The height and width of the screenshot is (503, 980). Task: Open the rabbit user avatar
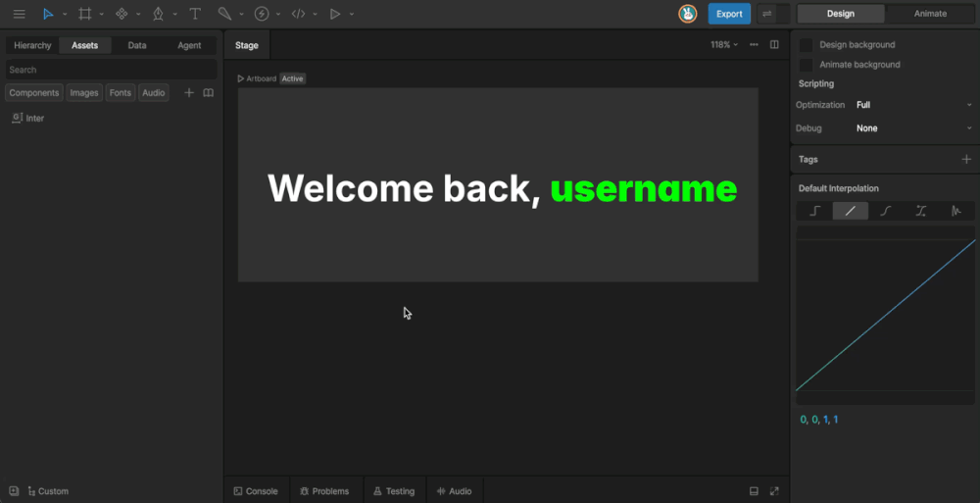point(688,14)
